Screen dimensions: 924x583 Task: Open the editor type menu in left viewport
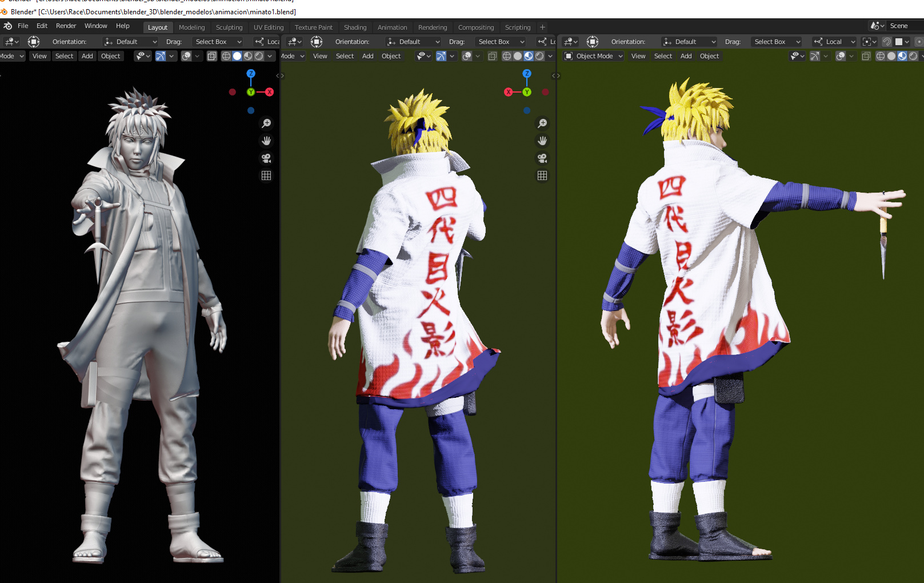11,42
